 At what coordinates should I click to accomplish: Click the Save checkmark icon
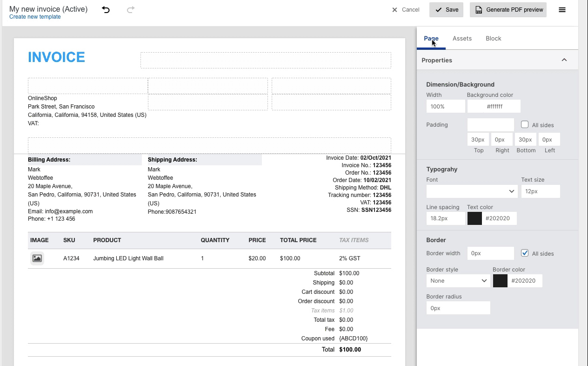[x=438, y=9]
